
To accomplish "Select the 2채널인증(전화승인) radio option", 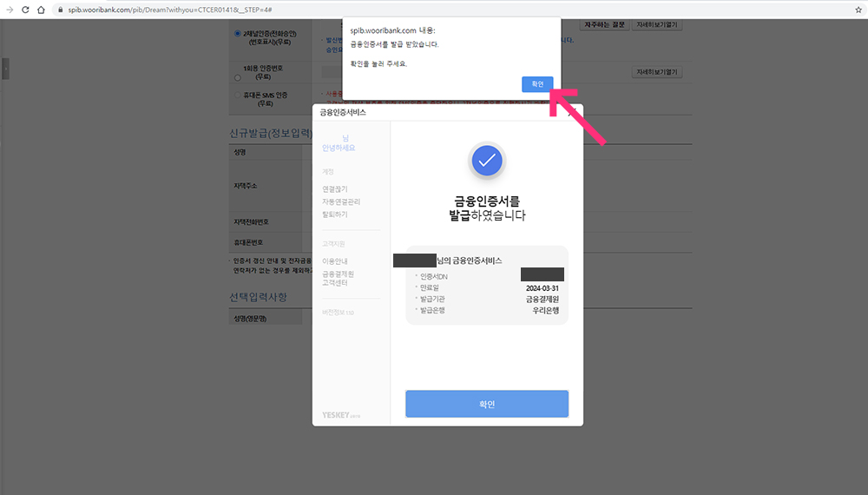I will [x=238, y=34].
